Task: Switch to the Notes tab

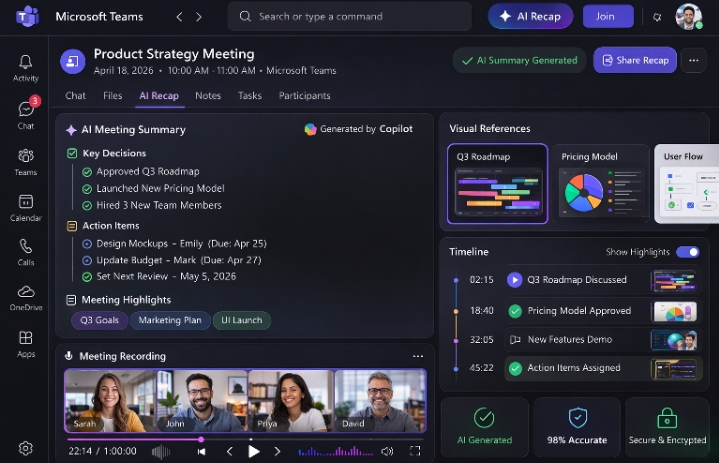Action: point(208,96)
